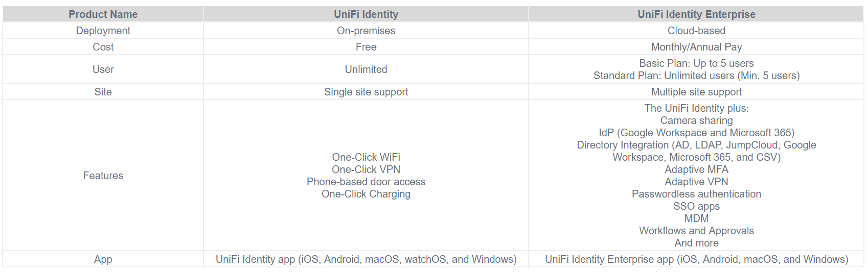
Task: Click the Cloud-based cell
Action: [696, 31]
